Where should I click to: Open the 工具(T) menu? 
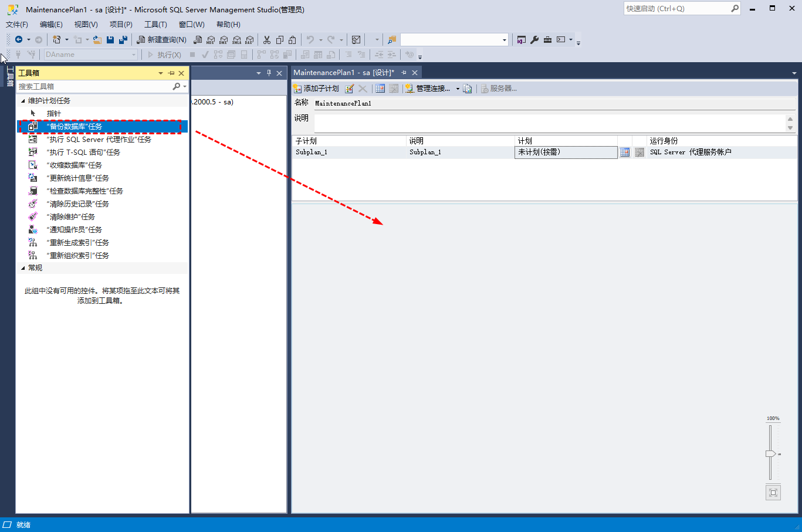[x=155, y=24]
